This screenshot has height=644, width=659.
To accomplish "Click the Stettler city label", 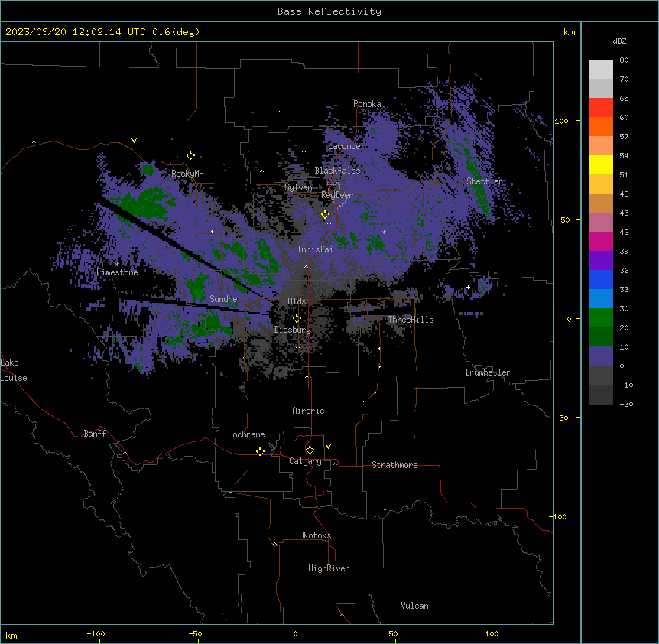I will coord(485,181).
